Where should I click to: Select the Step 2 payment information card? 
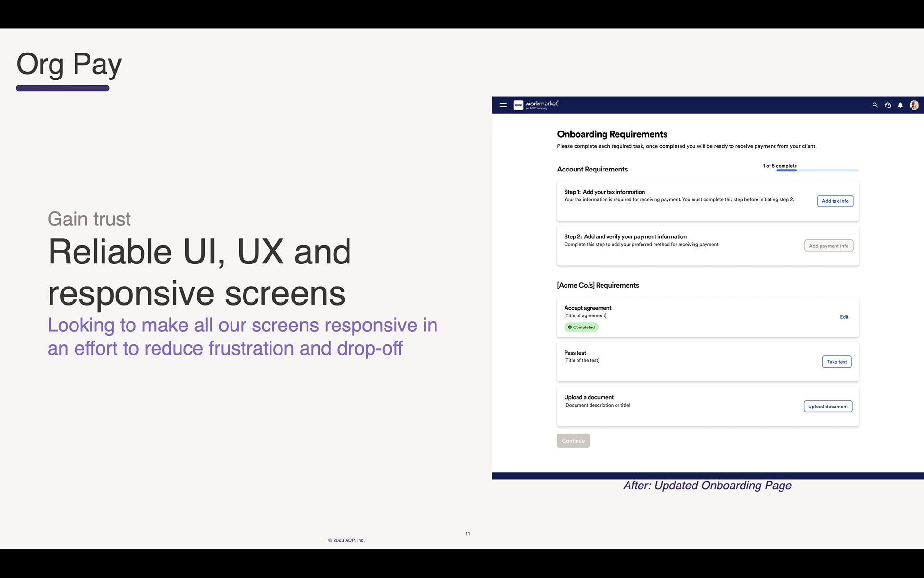click(x=708, y=246)
